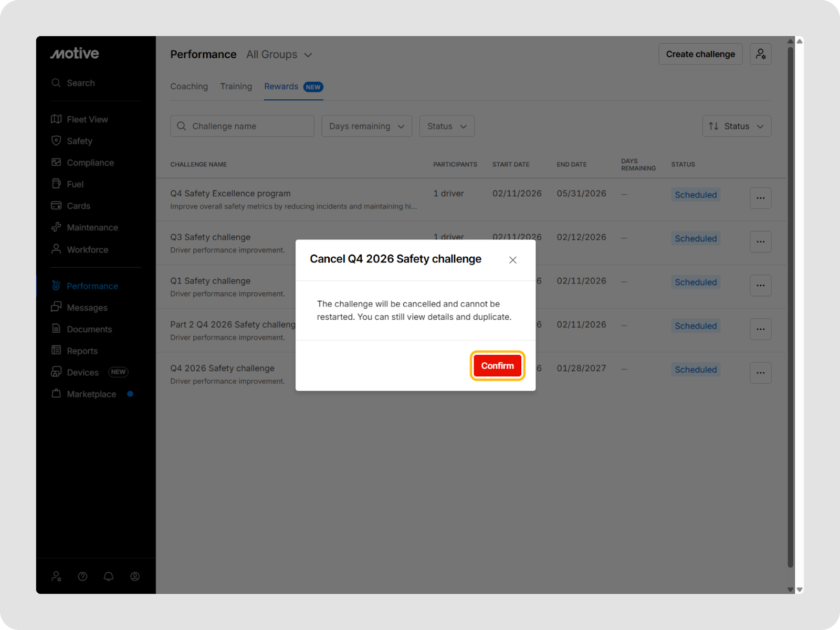Open the Days remaining filter
Image resolution: width=840 pixels, height=630 pixels.
point(366,127)
